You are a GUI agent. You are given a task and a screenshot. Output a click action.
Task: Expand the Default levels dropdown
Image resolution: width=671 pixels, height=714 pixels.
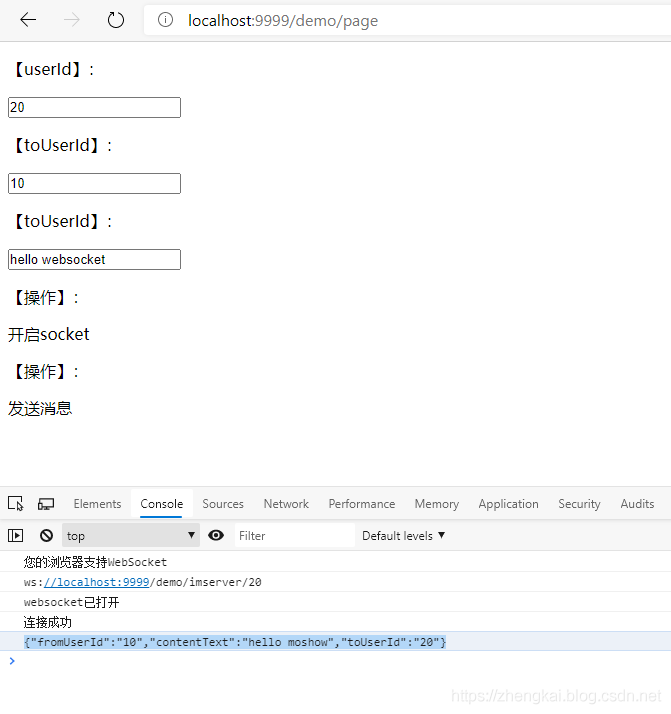pyautogui.click(x=403, y=536)
